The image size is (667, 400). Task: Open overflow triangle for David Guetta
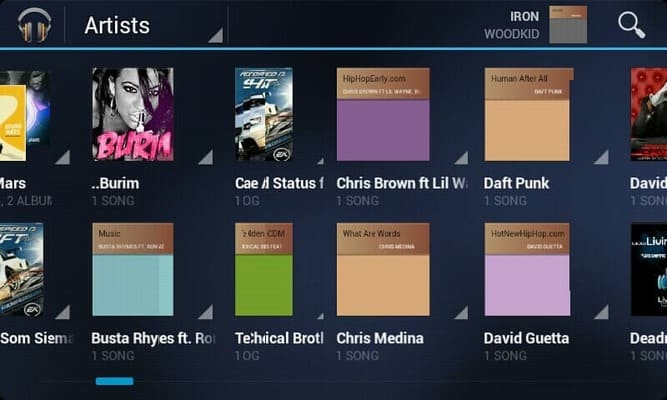click(x=601, y=312)
